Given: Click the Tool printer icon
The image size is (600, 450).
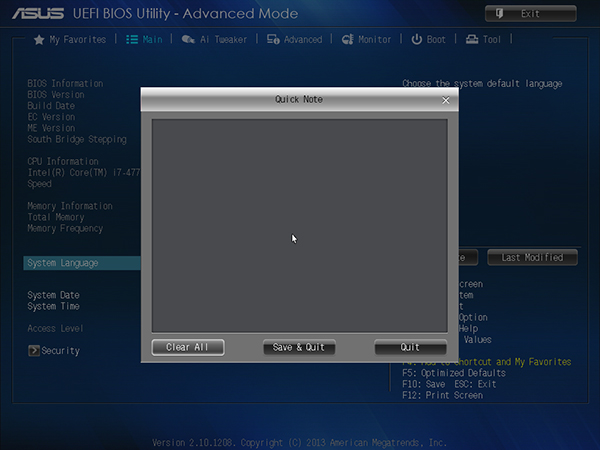Looking at the screenshot, I should (472, 39).
